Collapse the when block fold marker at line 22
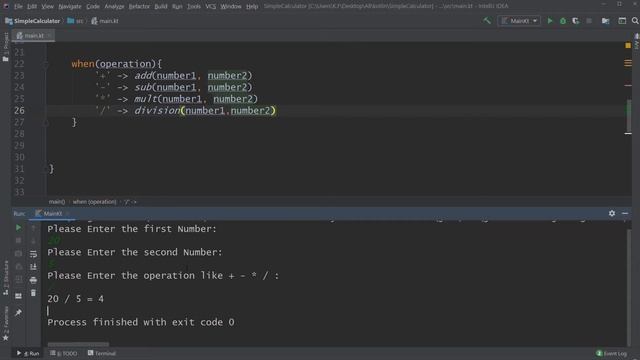The height and width of the screenshot is (360, 640). (x=46, y=64)
